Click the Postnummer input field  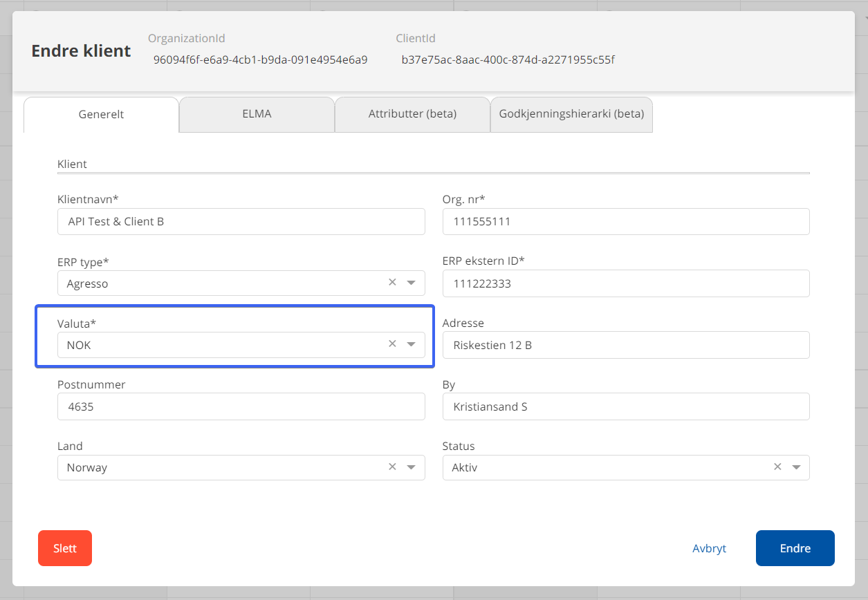[x=241, y=406]
